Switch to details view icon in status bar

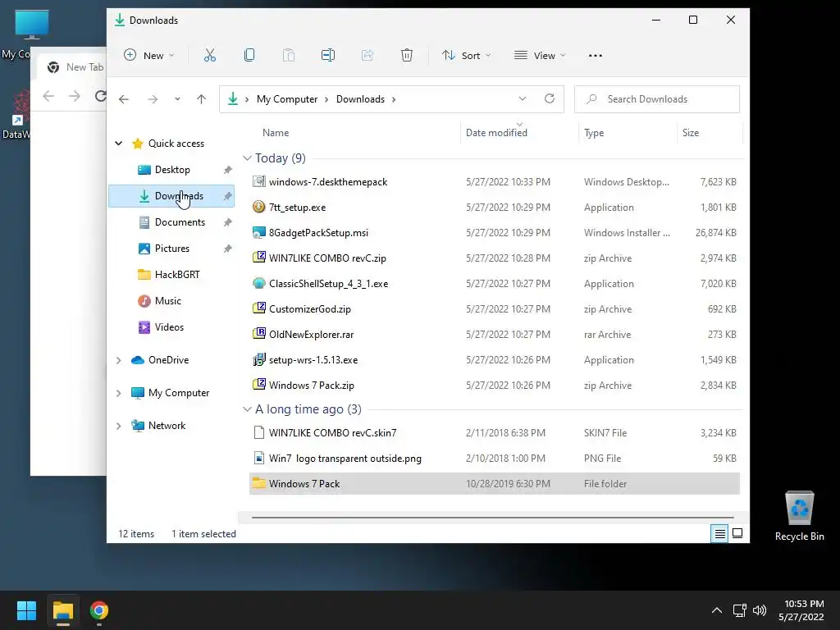719,533
